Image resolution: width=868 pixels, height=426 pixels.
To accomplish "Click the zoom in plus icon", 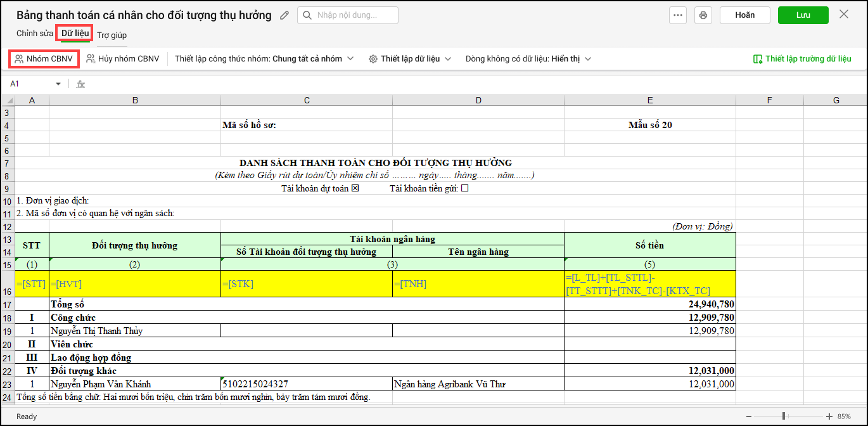I will (829, 416).
